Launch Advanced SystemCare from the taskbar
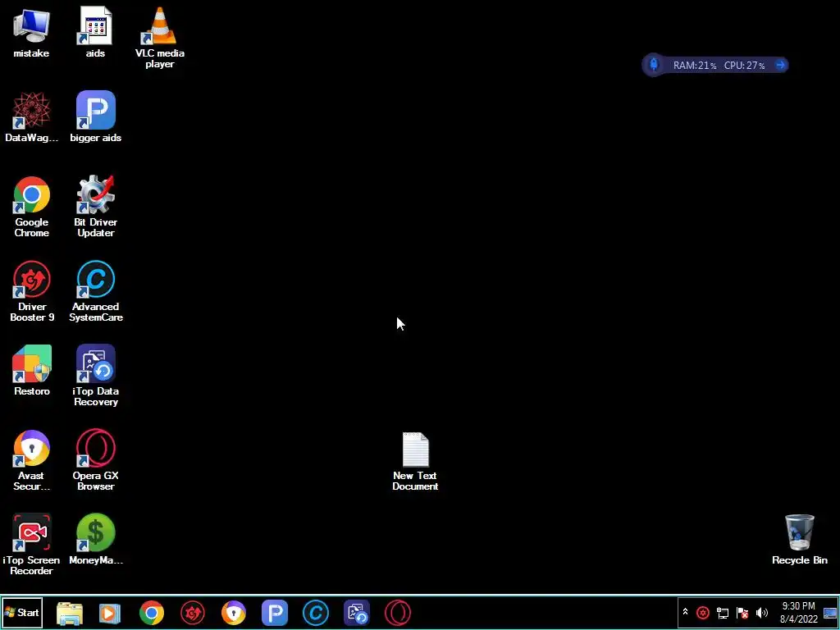Screen dimensions: 840x630 tap(316, 613)
